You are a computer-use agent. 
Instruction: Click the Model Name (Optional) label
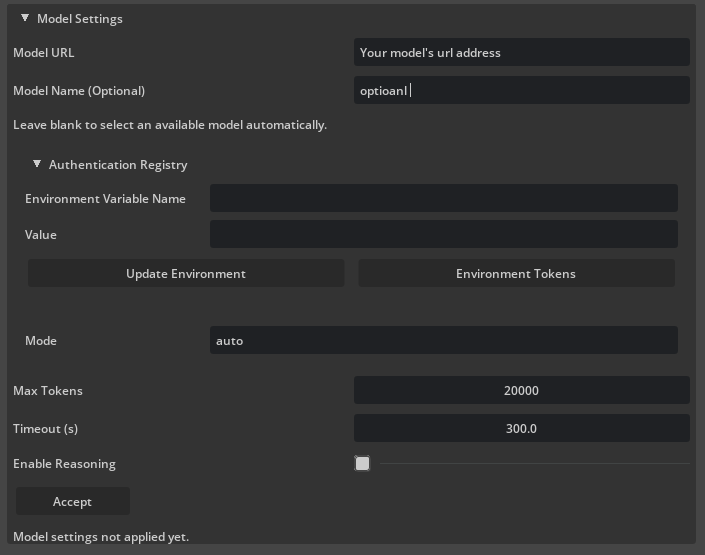(x=79, y=91)
